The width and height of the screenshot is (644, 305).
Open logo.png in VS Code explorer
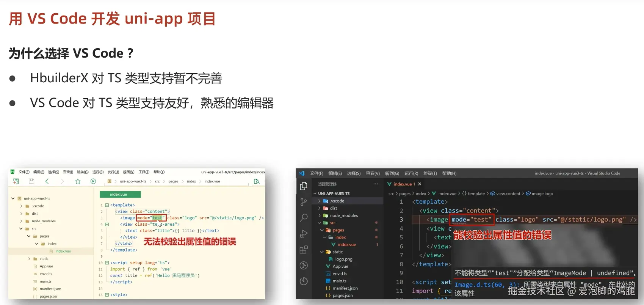[x=344, y=259]
